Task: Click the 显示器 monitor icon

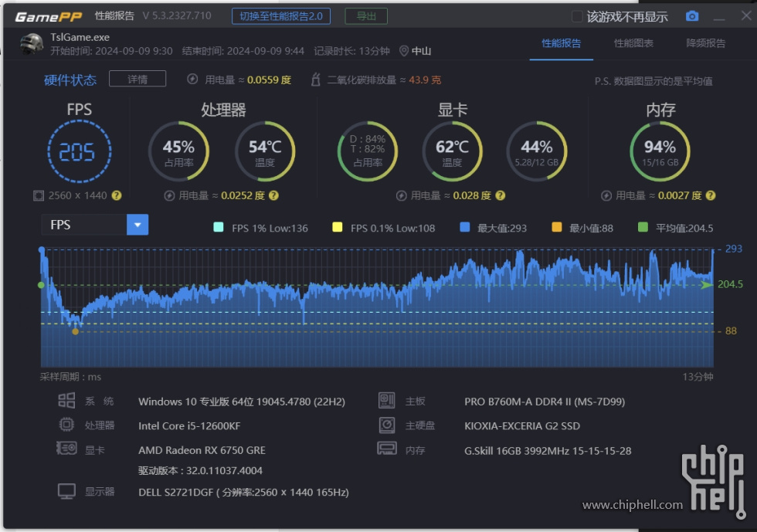Action: [x=66, y=491]
